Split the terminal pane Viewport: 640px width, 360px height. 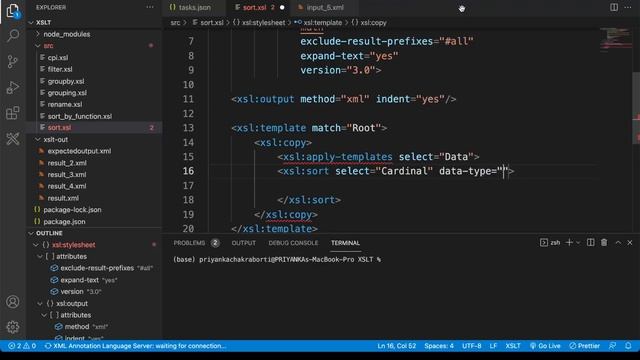pyautogui.click(x=590, y=242)
